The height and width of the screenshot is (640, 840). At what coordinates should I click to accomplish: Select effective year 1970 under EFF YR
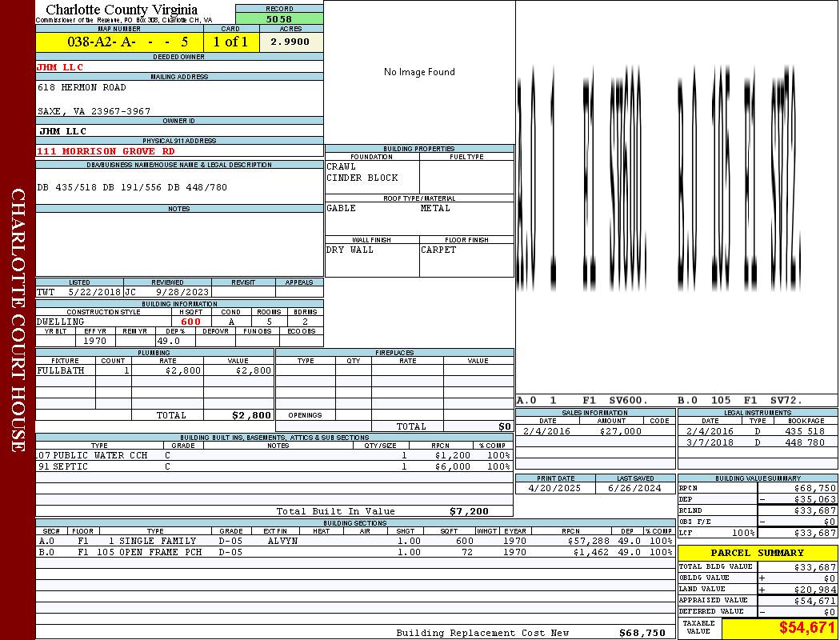(x=95, y=341)
